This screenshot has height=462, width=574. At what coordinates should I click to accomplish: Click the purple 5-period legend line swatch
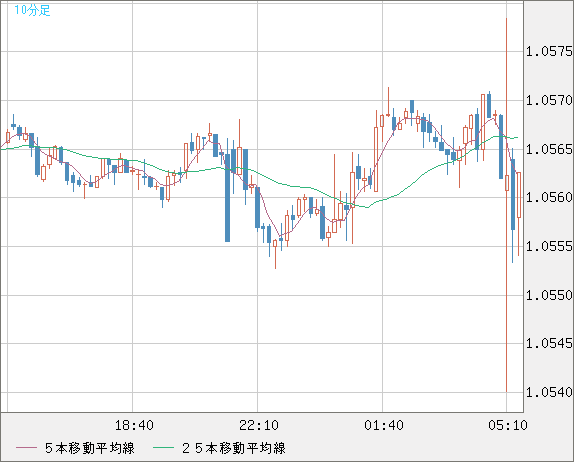click(26, 448)
